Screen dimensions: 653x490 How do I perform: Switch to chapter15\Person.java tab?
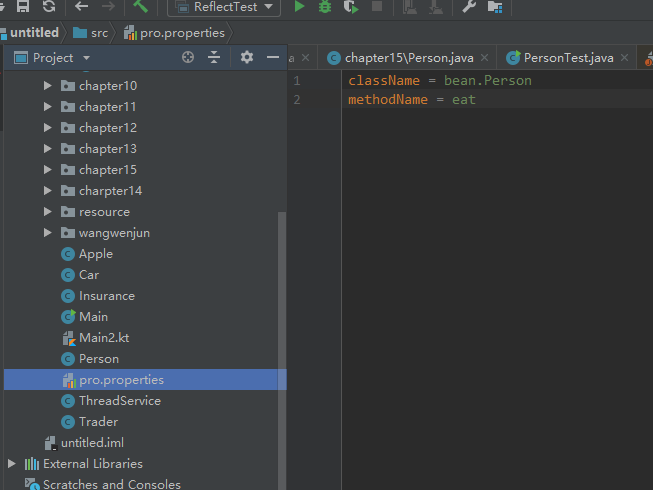click(409, 58)
